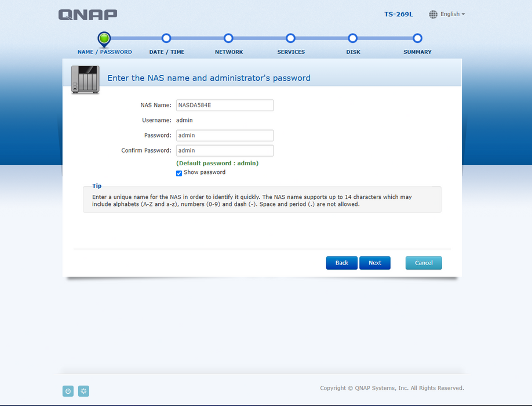The image size is (532, 406).
Task: Click the Date/Time step circle
Action: tap(166, 38)
